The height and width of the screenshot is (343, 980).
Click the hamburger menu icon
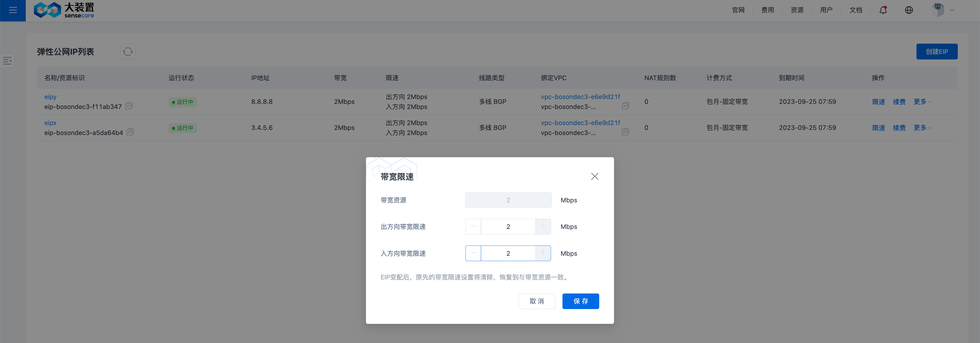(13, 10)
